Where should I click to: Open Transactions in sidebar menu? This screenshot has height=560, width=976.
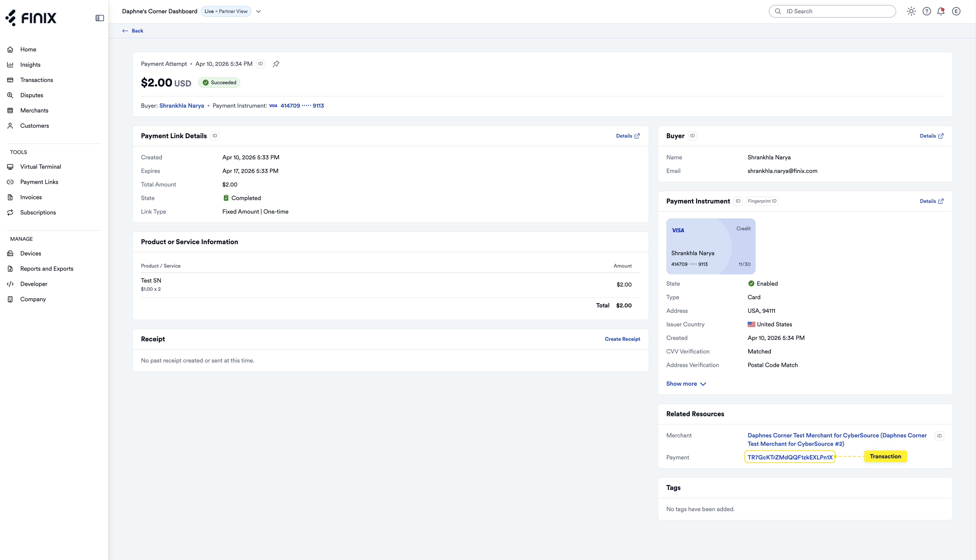click(37, 80)
